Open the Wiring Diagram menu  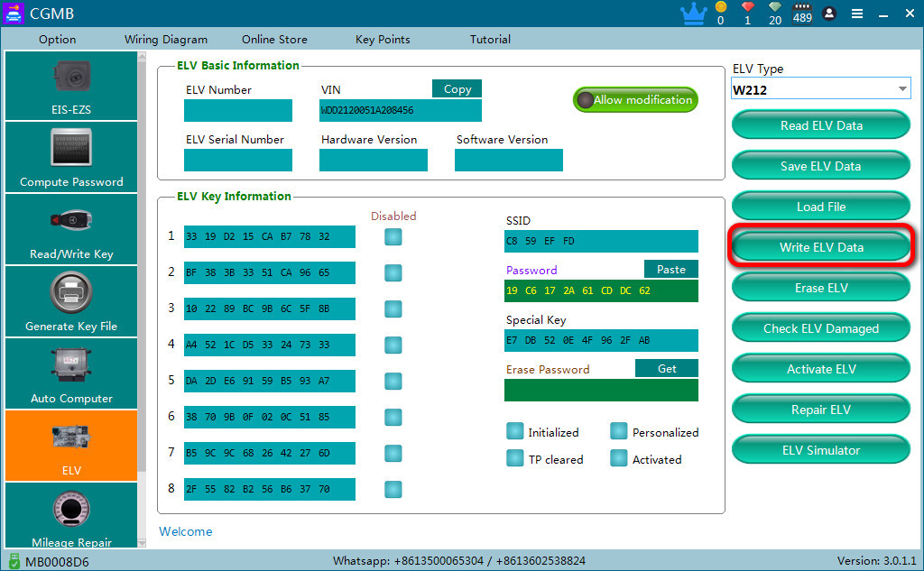[166, 40]
